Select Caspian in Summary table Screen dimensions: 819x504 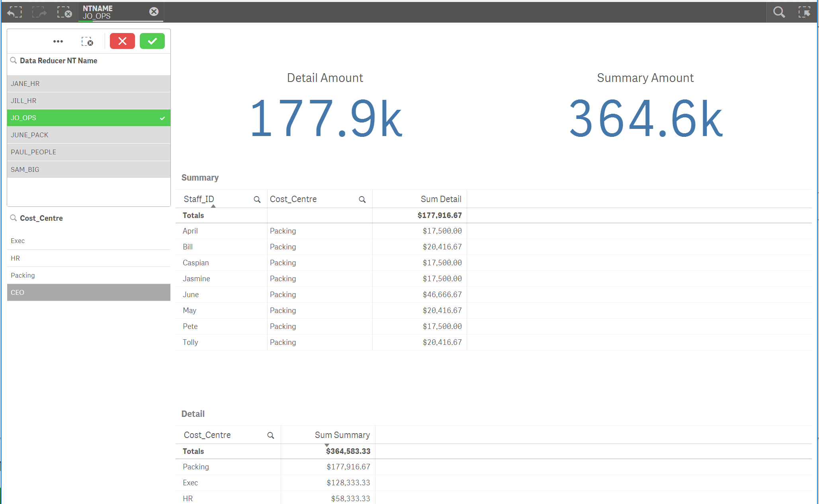[195, 263]
